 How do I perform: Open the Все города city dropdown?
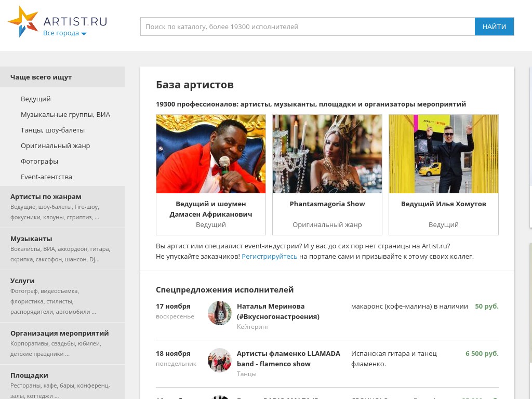[65, 33]
